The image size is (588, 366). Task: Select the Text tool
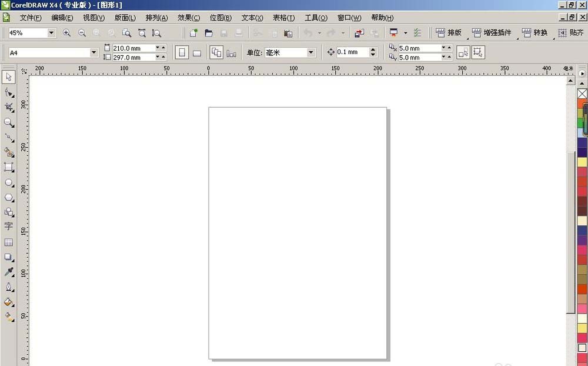click(x=9, y=227)
